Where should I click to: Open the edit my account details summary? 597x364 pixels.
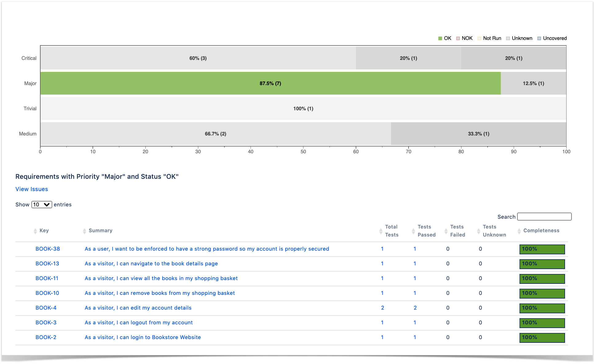coord(138,308)
